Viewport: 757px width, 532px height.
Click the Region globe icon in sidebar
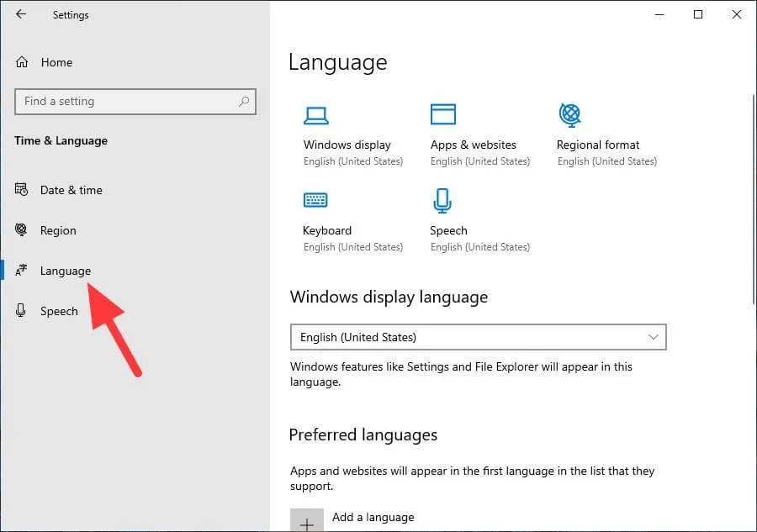21,229
